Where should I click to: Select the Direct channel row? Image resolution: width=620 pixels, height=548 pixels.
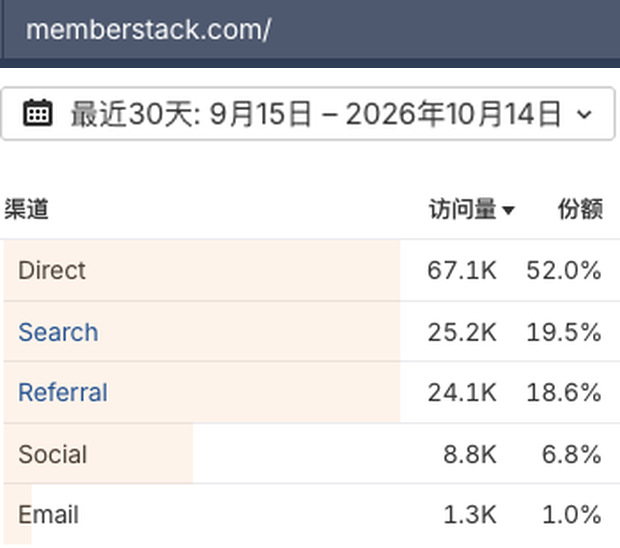(x=312, y=270)
